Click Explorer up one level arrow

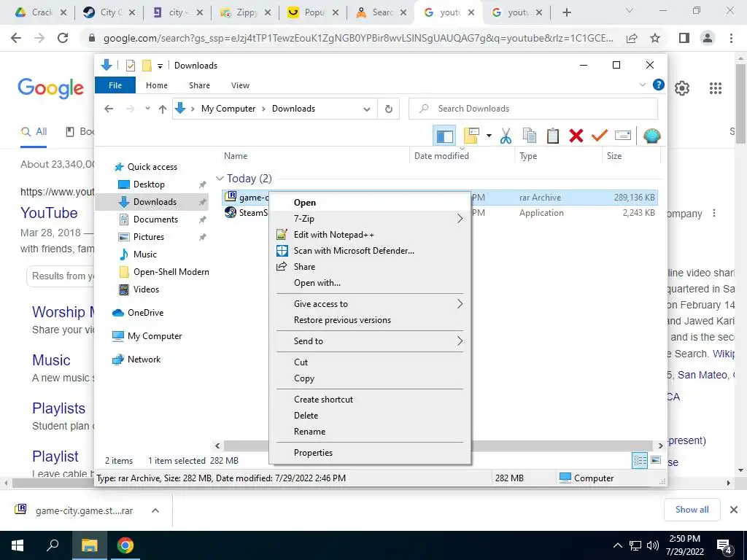click(x=163, y=109)
